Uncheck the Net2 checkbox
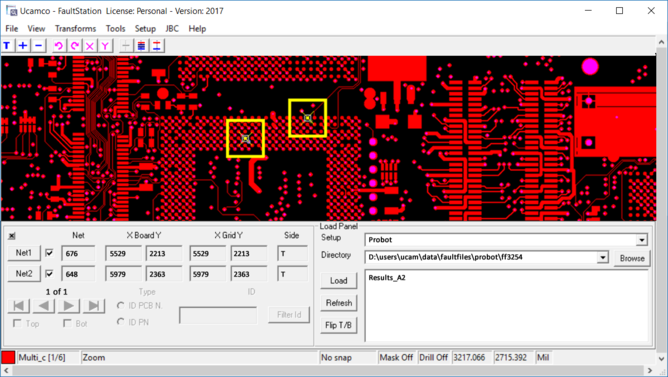The image size is (668, 377). (49, 273)
